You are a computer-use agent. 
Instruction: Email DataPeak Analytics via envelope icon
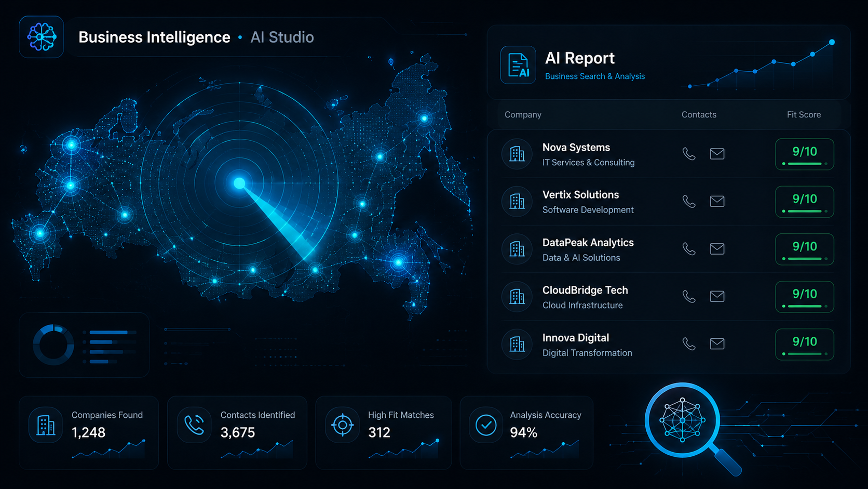click(x=717, y=249)
